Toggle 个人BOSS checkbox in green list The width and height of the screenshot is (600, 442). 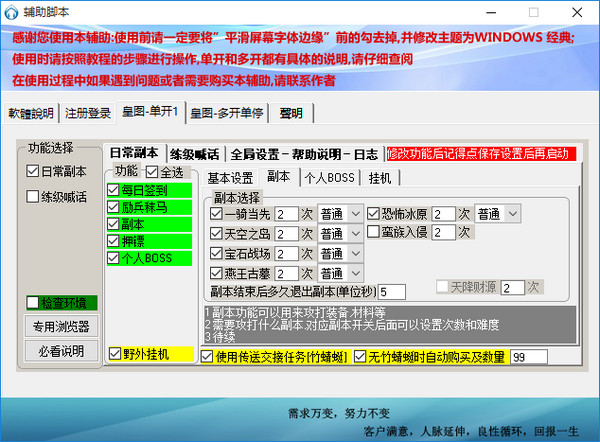point(113,258)
